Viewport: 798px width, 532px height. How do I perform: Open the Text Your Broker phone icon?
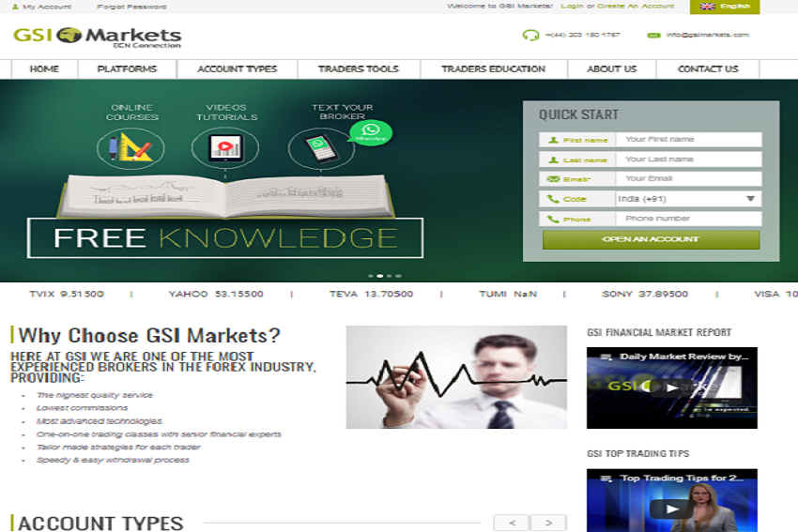point(321,148)
